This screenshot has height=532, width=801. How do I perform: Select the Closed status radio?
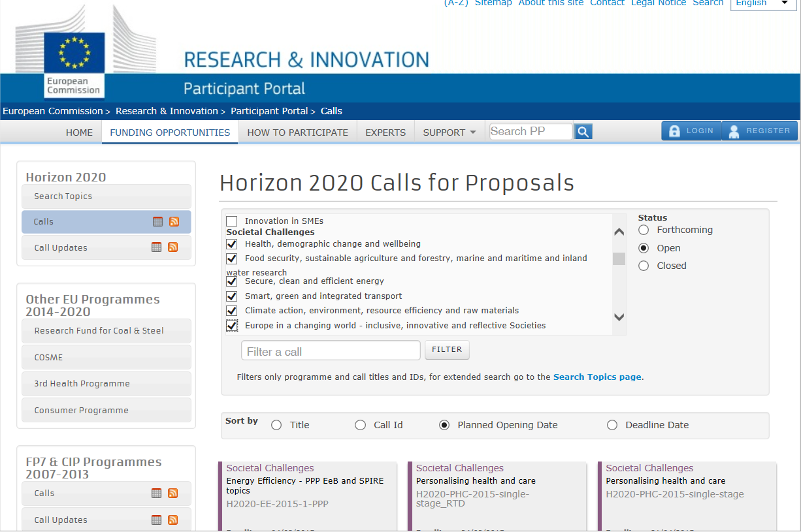coord(644,266)
